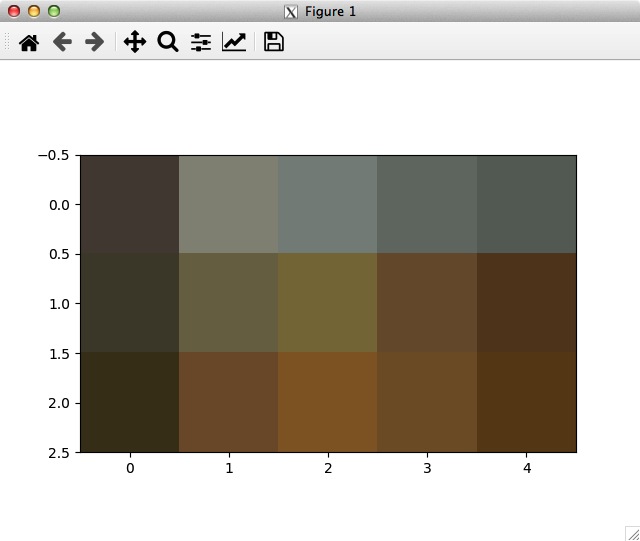640x541 pixels.
Task: Click the golden-olive cell at column 2, row 1
Action: (328, 303)
